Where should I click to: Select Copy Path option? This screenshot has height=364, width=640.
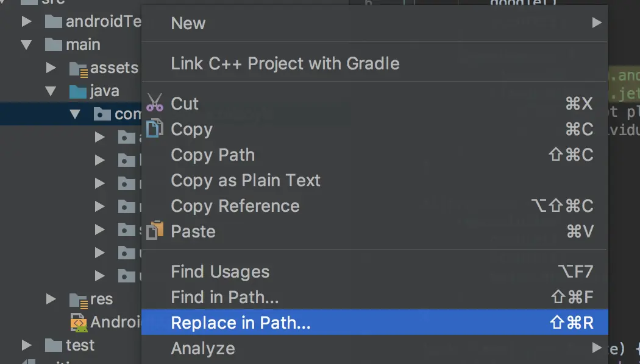[213, 155]
